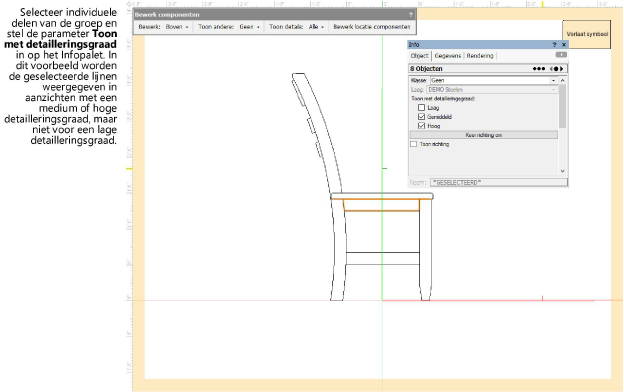
Task: Switch to the Rendering tab
Action: coord(480,56)
